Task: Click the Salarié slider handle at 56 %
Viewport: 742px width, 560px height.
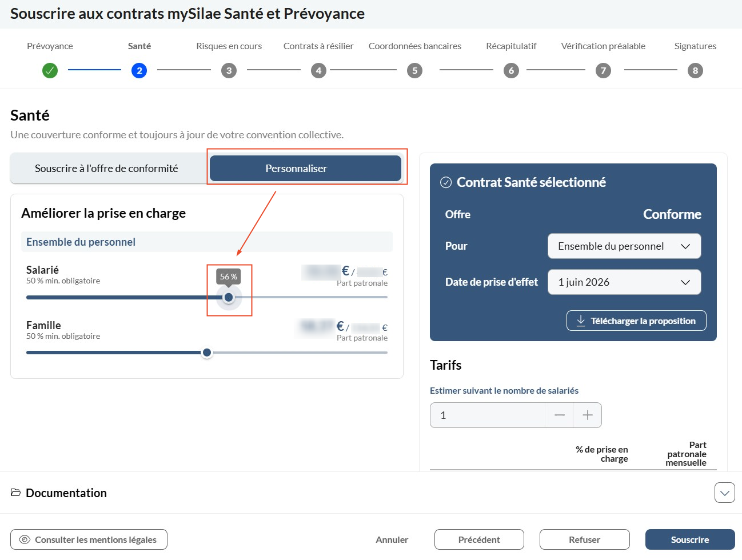Action: (229, 297)
